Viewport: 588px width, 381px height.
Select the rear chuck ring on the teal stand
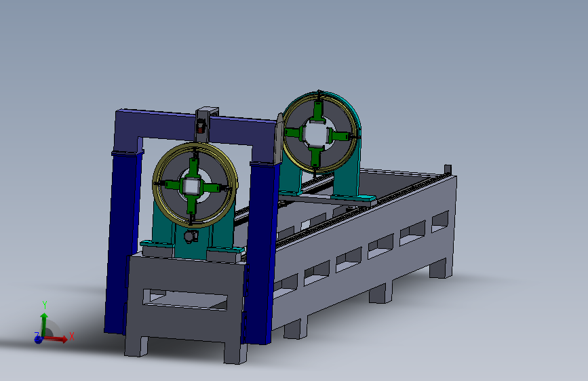319,132
